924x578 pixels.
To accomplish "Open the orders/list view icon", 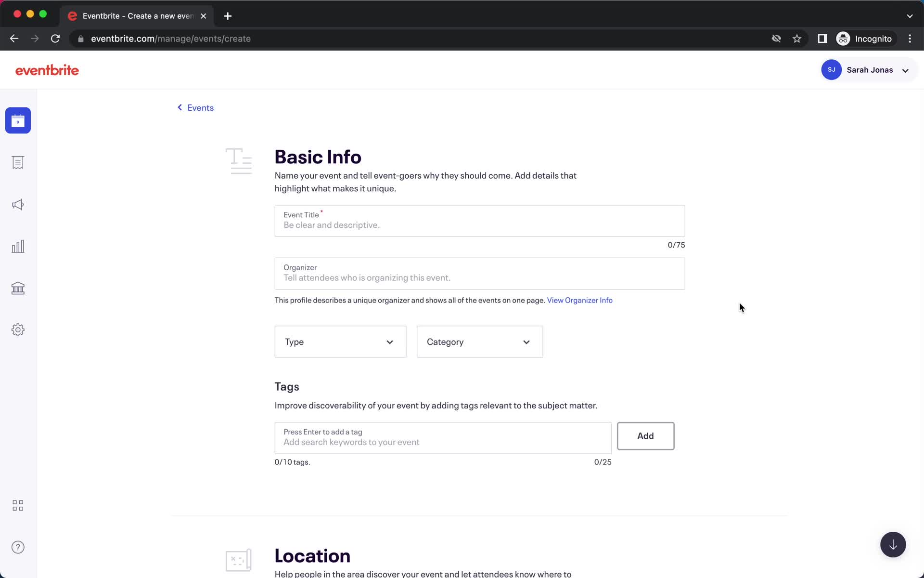I will (18, 162).
